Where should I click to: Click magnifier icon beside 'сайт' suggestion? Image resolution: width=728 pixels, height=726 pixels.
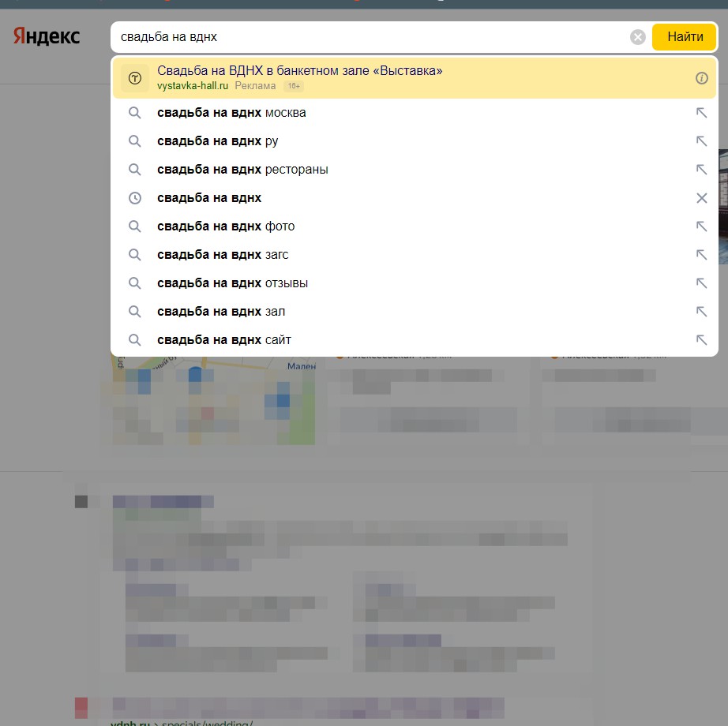(x=135, y=340)
